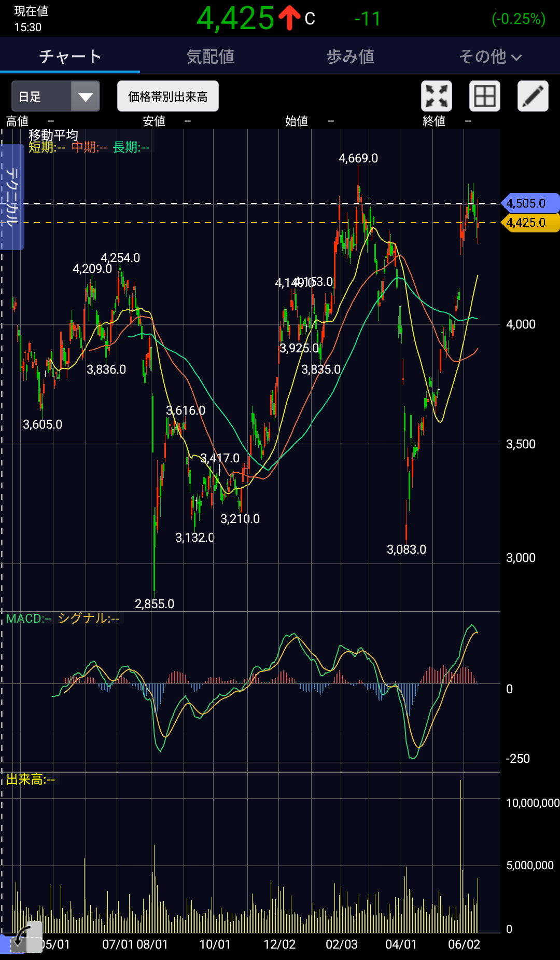Select the pencil drawing tool icon

point(533,97)
